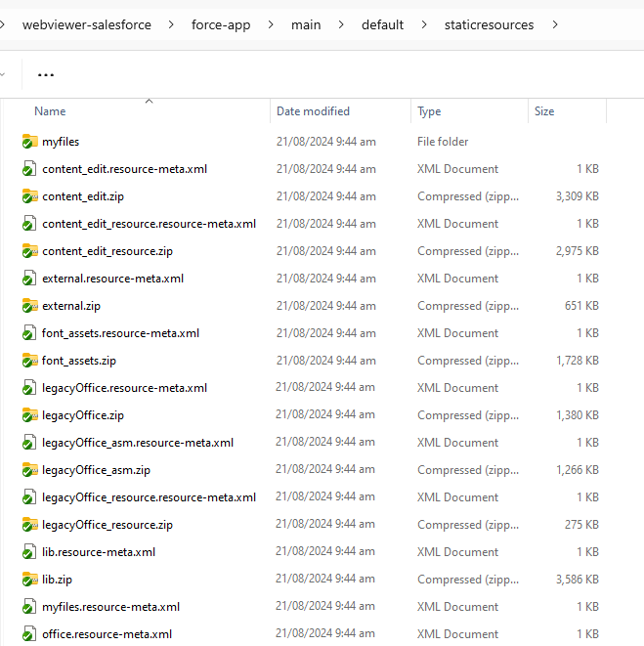This screenshot has width=644, height=646.
Task: Select font_assets.zip file name
Action: 79,361
